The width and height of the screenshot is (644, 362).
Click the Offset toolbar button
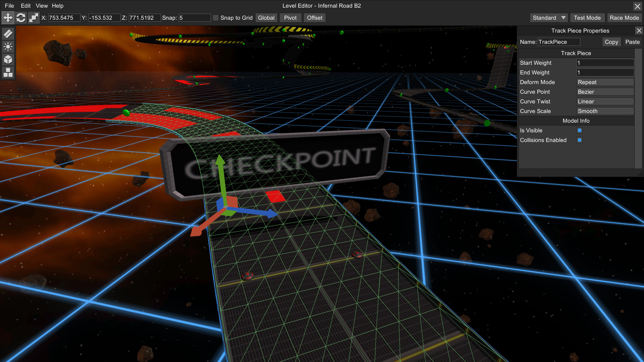(x=314, y=18)
